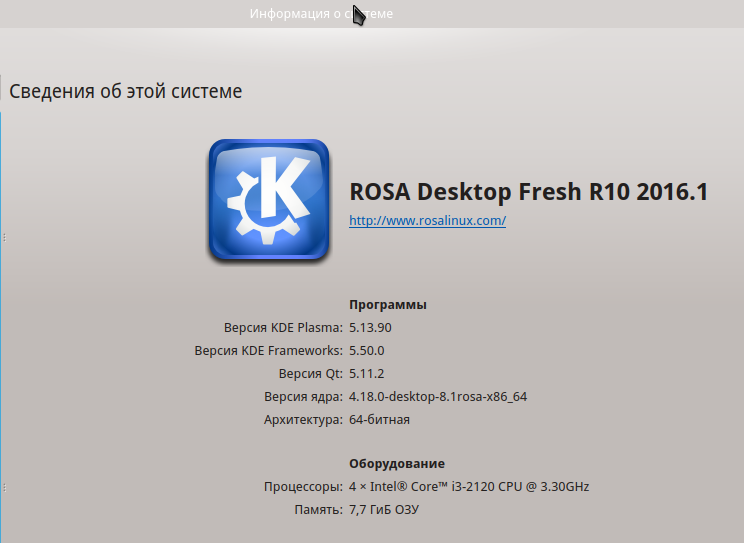
Task: Click the blue KDE gear logo icon
Action: coord(269,199)
